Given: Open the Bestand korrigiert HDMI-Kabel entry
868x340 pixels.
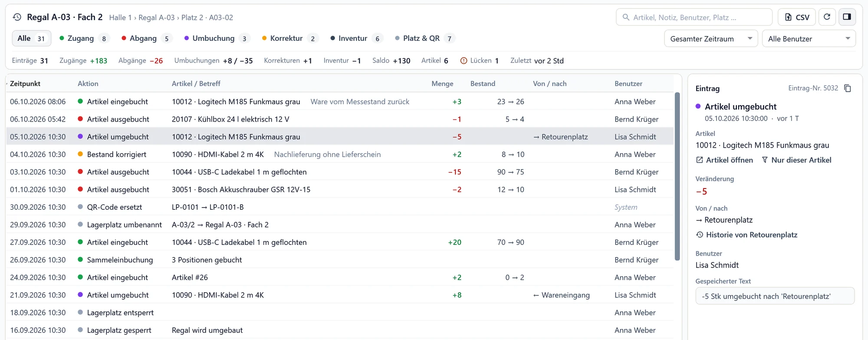Looking at the screenshot, I should [340, 154].
